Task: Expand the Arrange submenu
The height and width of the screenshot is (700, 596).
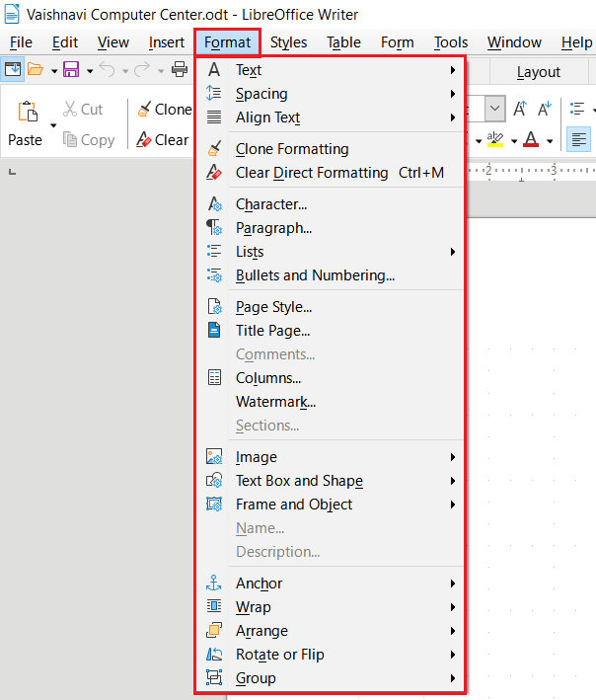Action: coord(331,631)
